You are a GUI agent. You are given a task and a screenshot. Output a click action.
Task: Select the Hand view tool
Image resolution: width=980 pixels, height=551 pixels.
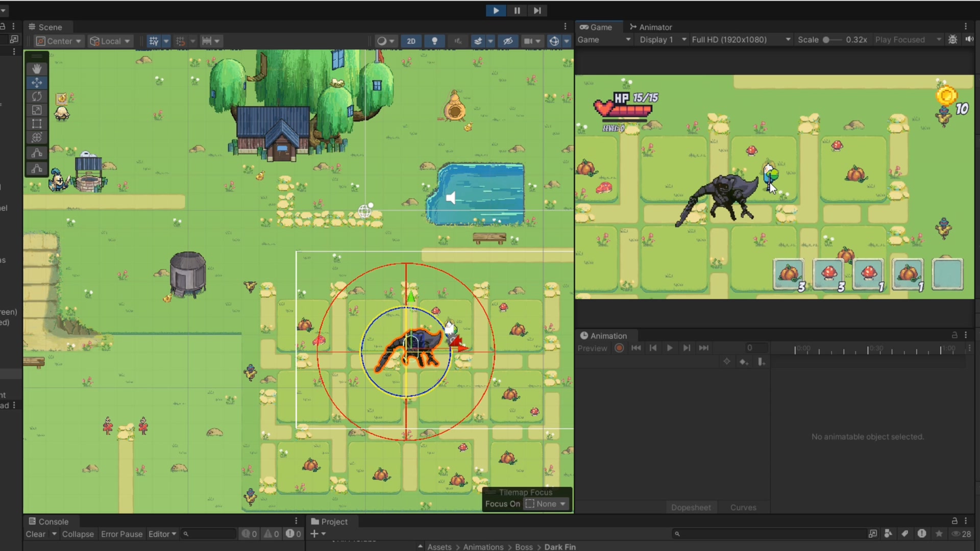click(x=37, y=68)
